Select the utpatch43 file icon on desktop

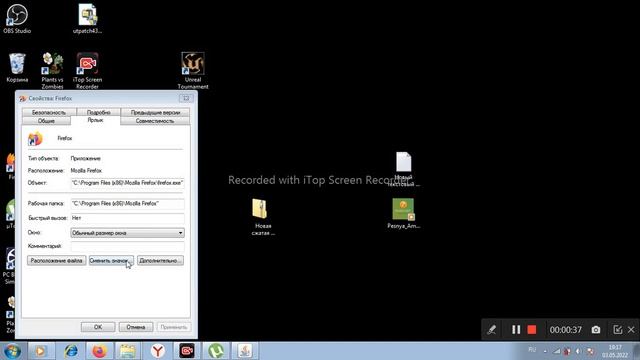click(87, 18)
